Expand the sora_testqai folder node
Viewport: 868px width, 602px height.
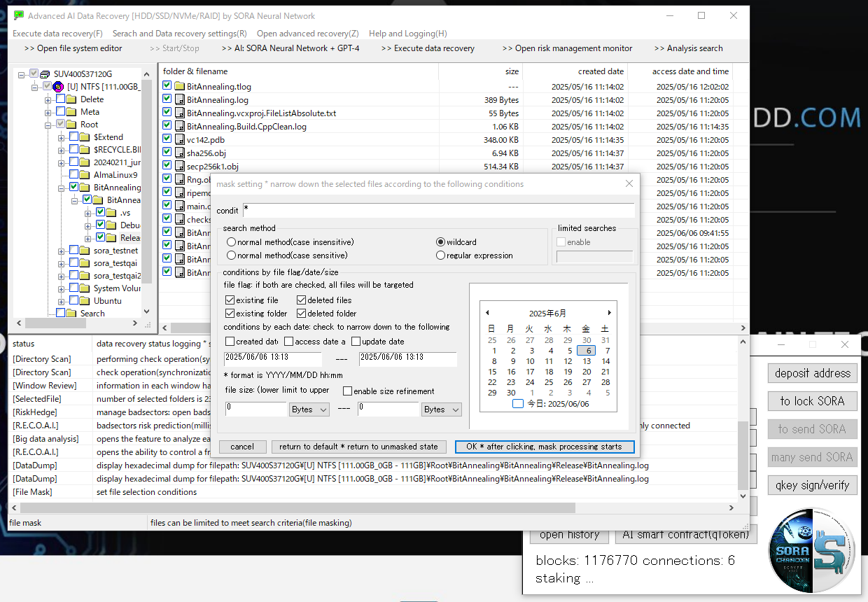(x=62, y=263)
